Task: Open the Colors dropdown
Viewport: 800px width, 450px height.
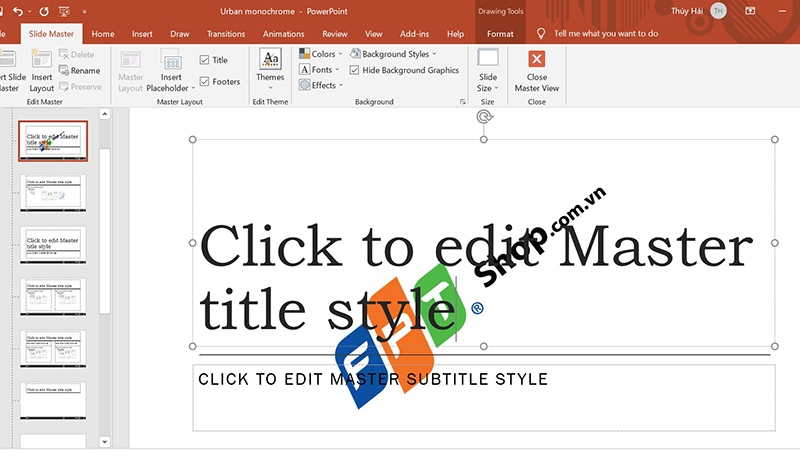Action: click(x=320, y=54)
